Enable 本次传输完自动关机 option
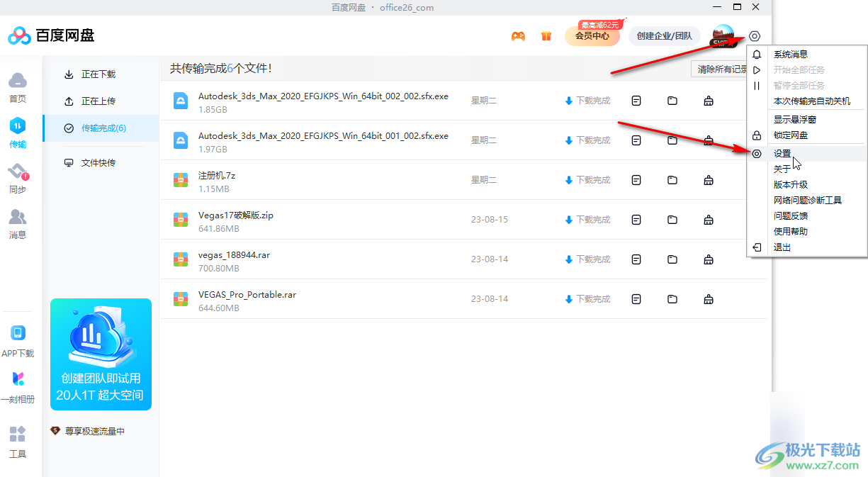 pos(811,101)
